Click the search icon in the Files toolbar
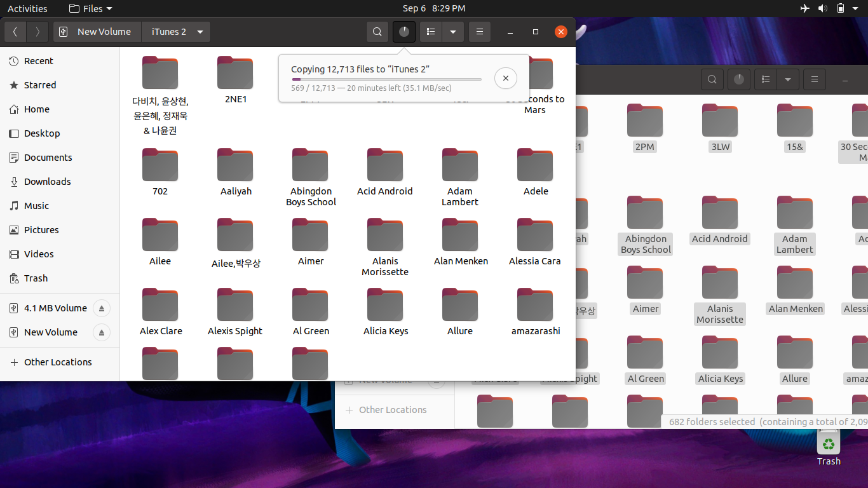The height and width of the screenshot is (488, 868). point(377,32)
